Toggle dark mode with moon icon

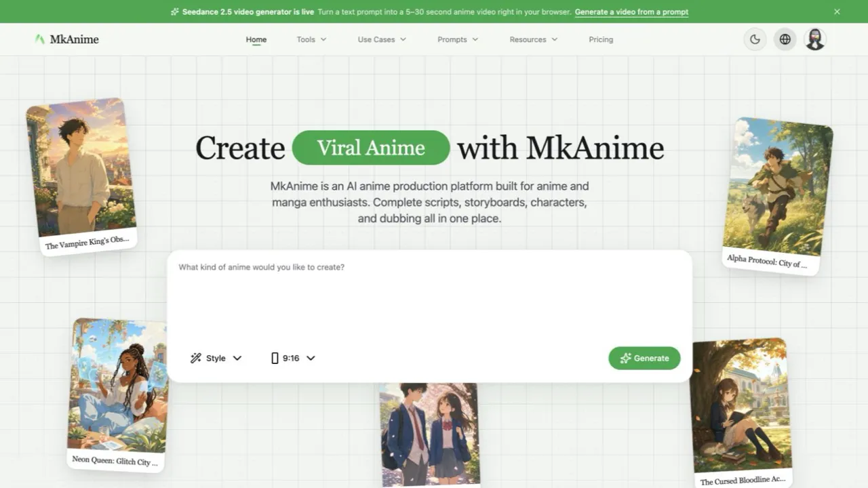pyautogui.click(x=755, y=39)
